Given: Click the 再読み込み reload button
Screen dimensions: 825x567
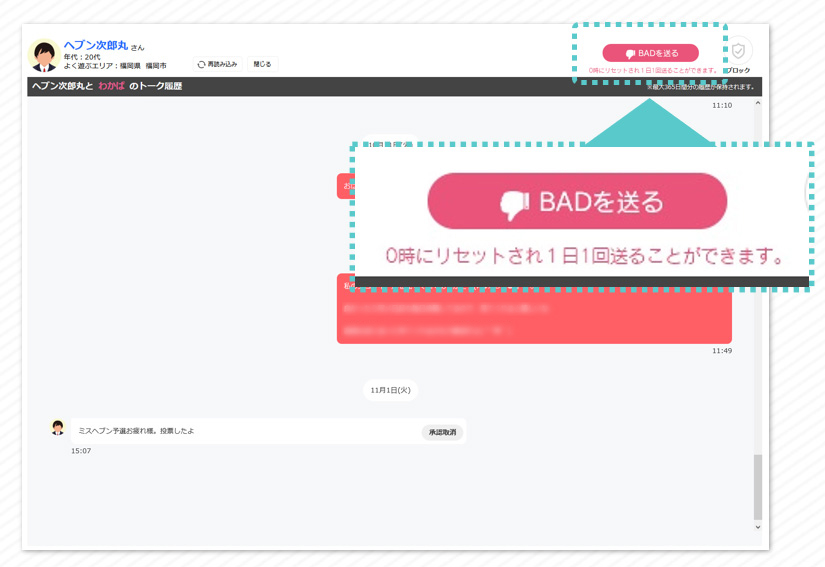Looking at the screenshot, I should click(x=217, y=64).
